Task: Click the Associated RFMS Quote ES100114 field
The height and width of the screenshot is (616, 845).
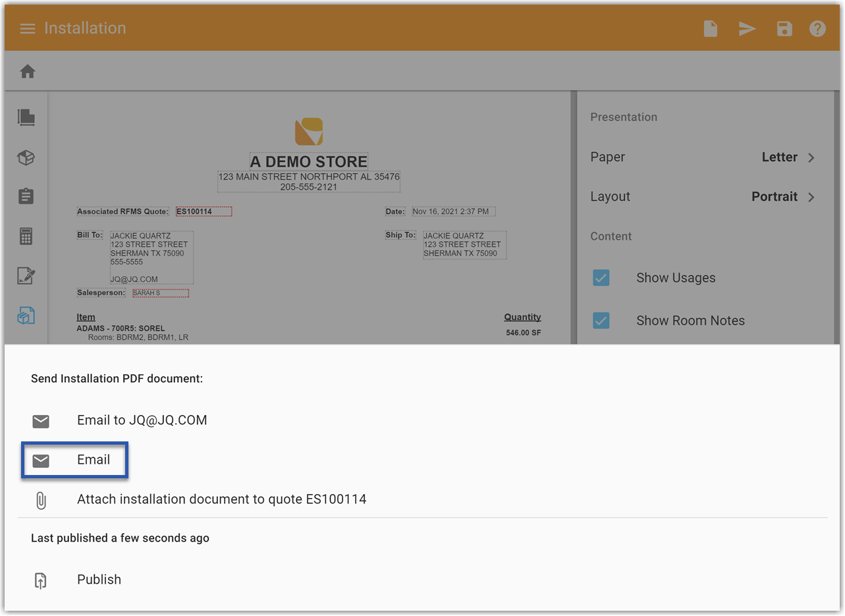Action: point(204,211)
